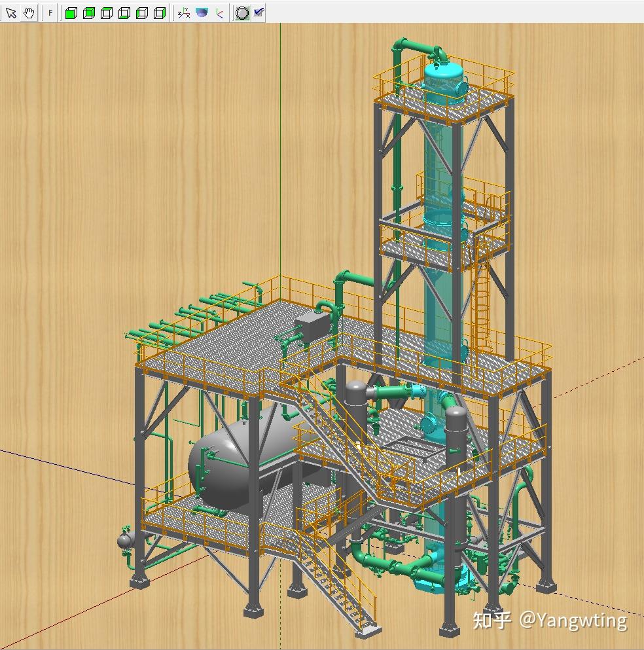This screenshot has height=650, width=644.
Task: Toggle off the active arrow cursor mode
Action: [12, 12]
